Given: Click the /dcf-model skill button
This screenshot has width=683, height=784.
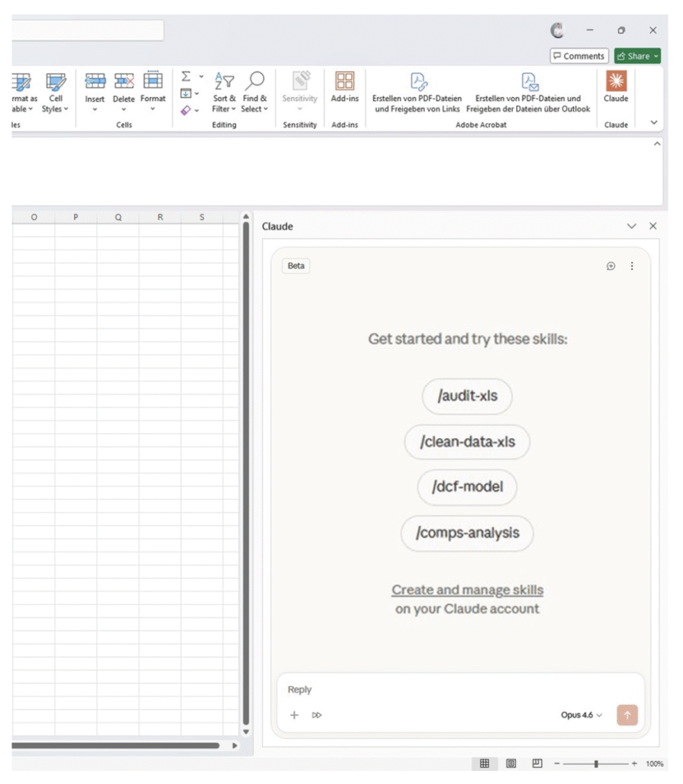Looking at the screenshot, I should coord(467,487).
